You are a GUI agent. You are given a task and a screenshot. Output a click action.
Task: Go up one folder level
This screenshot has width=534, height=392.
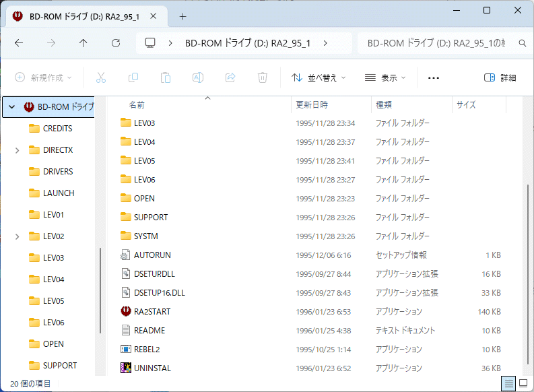83,43
